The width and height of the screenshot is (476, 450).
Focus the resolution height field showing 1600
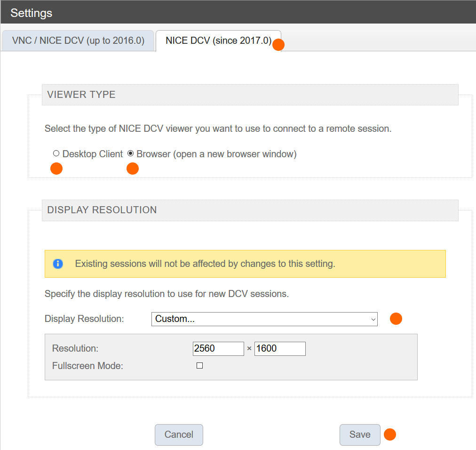pyautogui.click(x=280, y=349)
